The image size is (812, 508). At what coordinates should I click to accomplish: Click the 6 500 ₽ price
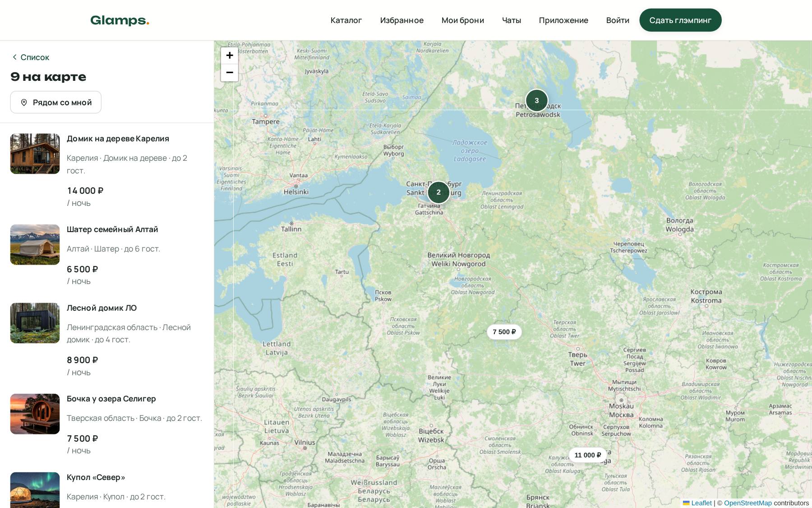pos(82,269)
